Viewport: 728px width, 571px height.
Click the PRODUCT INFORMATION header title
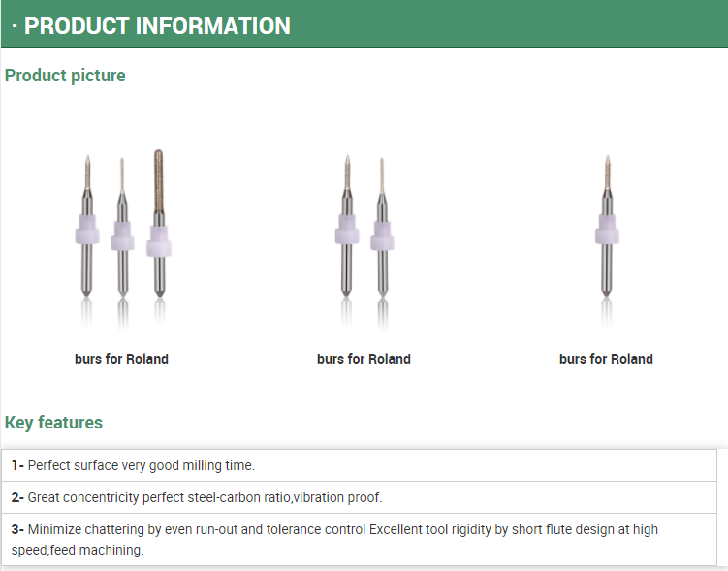point(157,26)
